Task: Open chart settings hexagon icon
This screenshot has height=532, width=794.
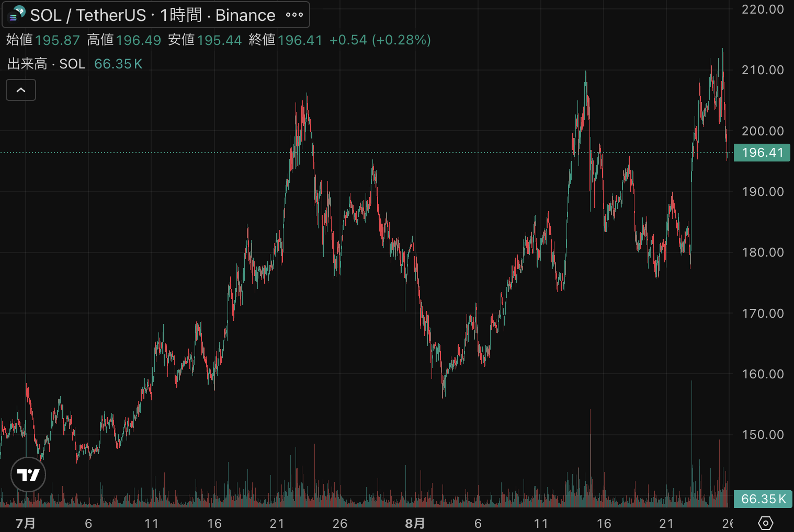Action: pyautogui.click(x=765, y=523)
